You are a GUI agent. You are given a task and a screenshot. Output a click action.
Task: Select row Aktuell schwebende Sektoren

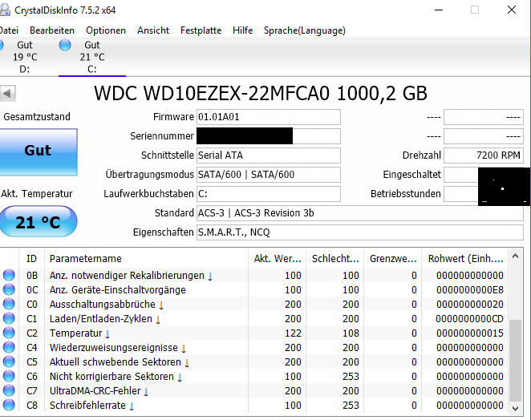tap(254, 361)
